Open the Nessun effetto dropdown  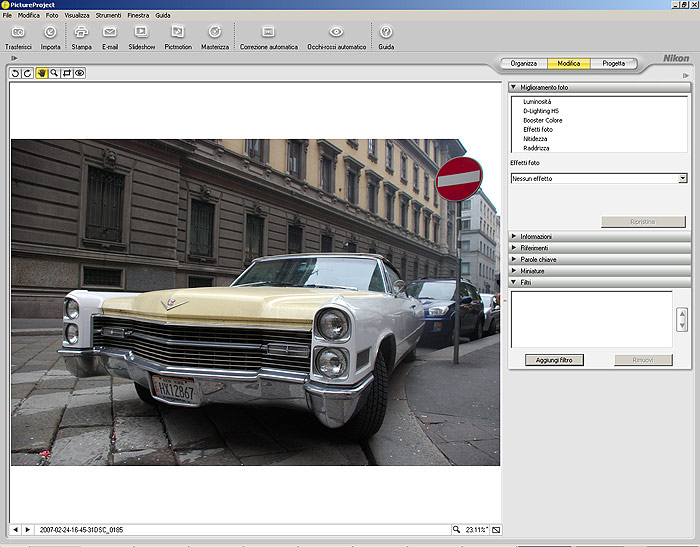pos(682,178)
